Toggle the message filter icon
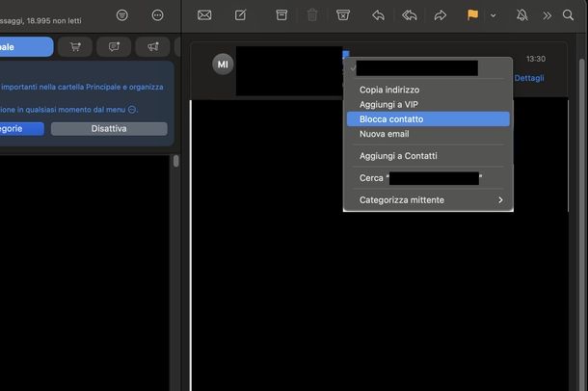Screen dimensions: 588x391 pos(121,15)
